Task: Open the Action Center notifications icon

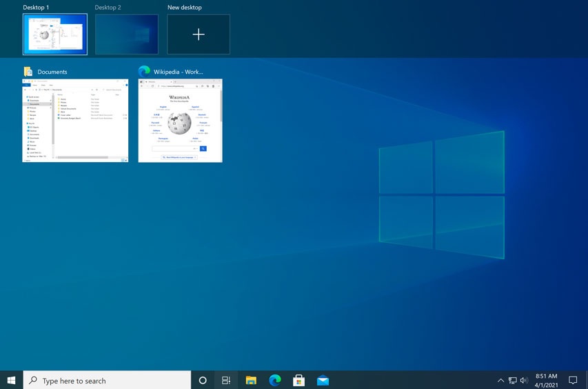Action: pyautogui.click(x=573, y=380)
